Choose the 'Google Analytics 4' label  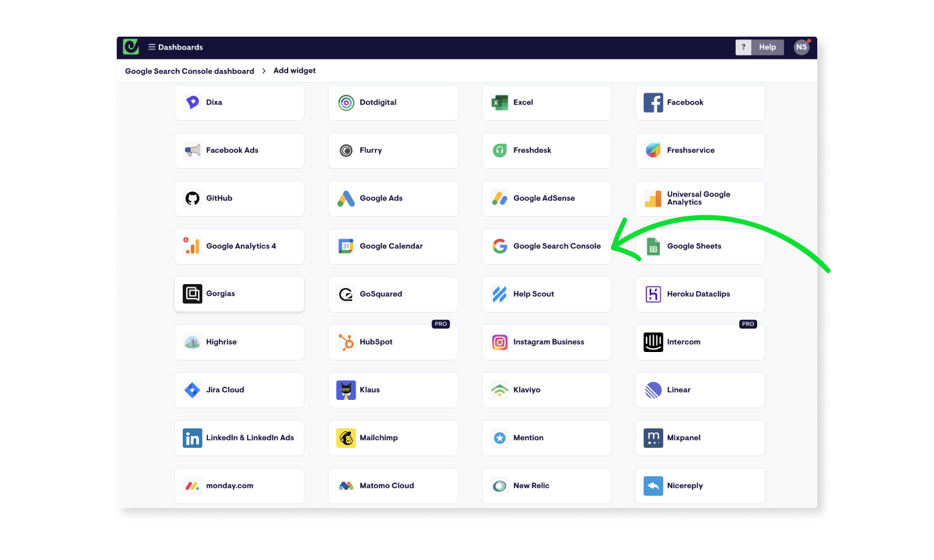(241, 246)
